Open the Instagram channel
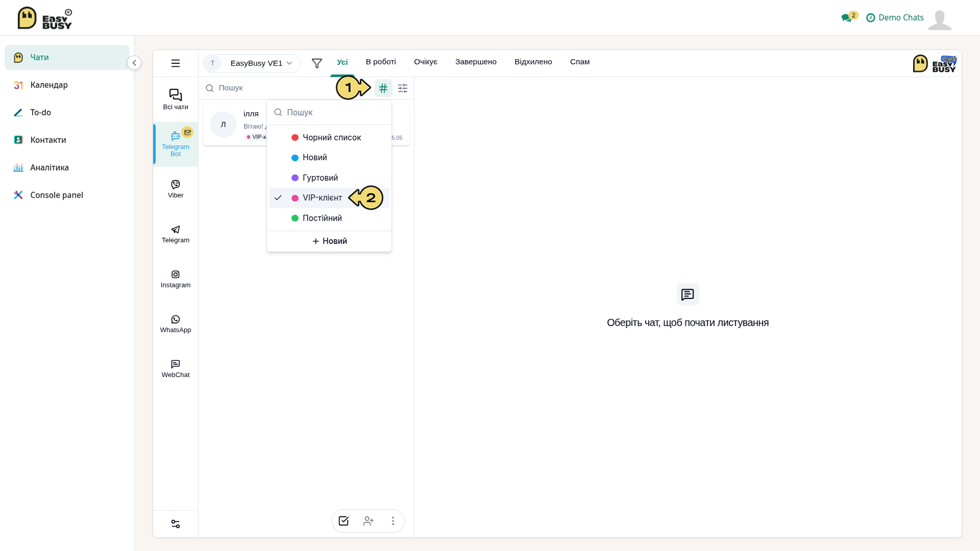The image size is (980, 551). 176,279
